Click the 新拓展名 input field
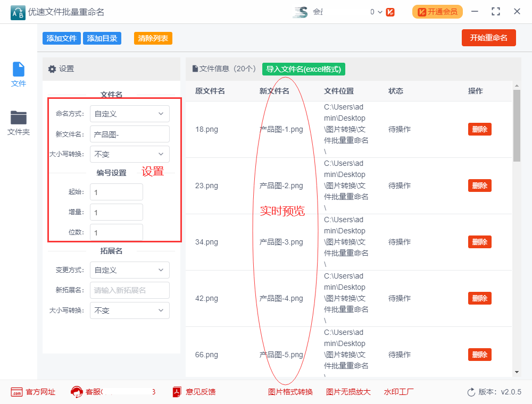This screenshot has width=532, height=404. point(130,290)
